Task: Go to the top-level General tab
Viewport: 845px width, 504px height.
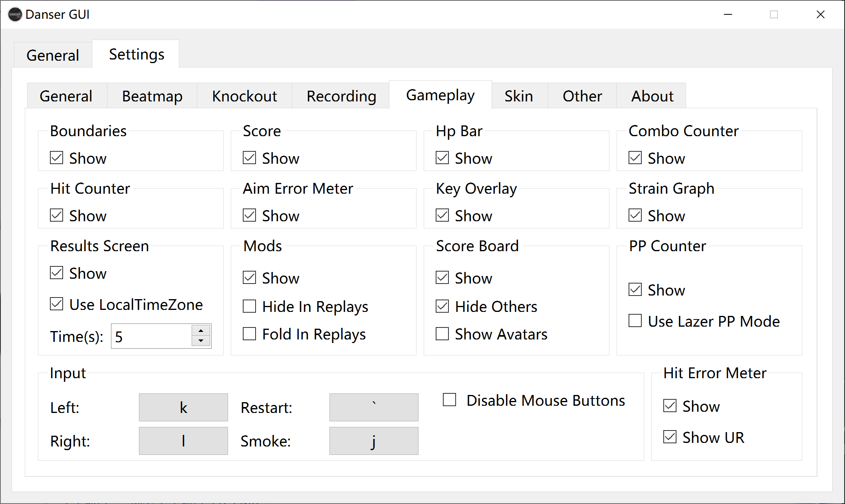Action: click(x=53, y=55)
